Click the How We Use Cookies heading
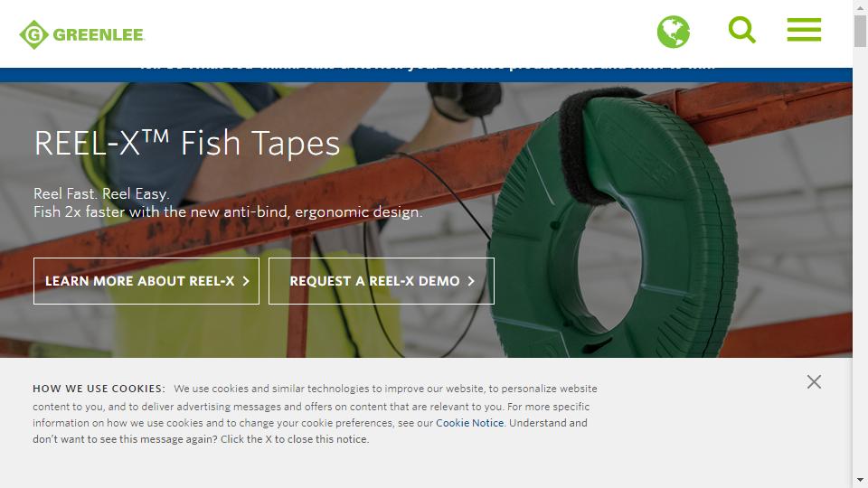 coord(99,389)
